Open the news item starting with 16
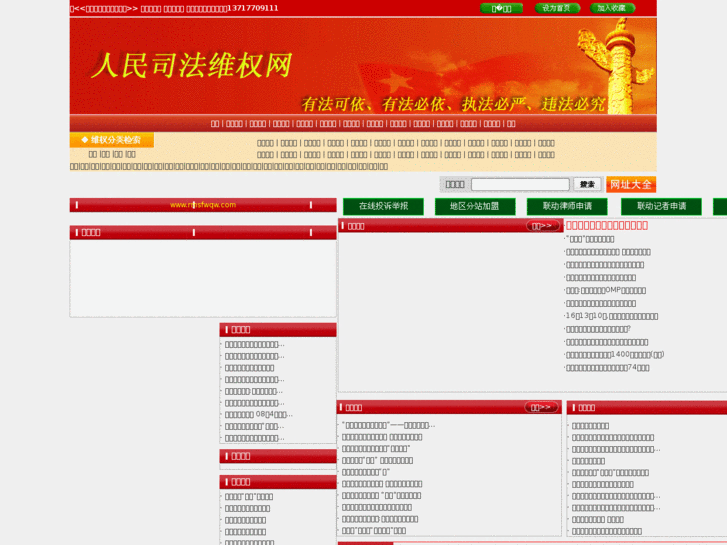The image size is (727, 545). click(612, 316)
